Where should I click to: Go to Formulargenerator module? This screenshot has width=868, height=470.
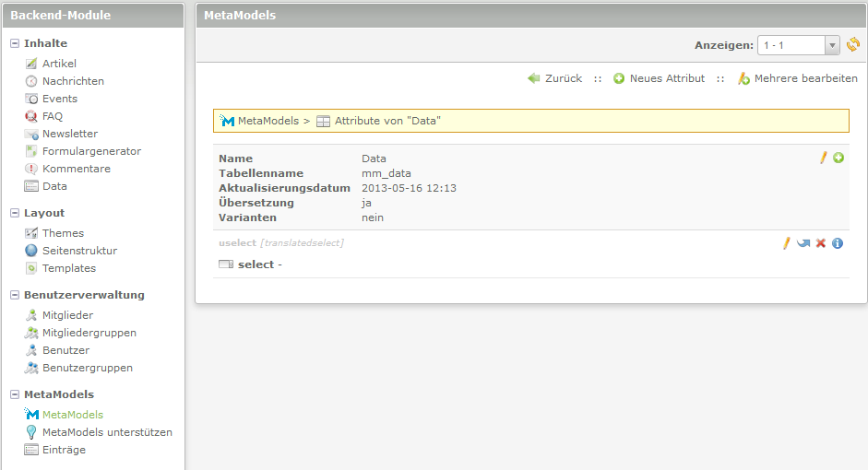(x=91, y=151)
